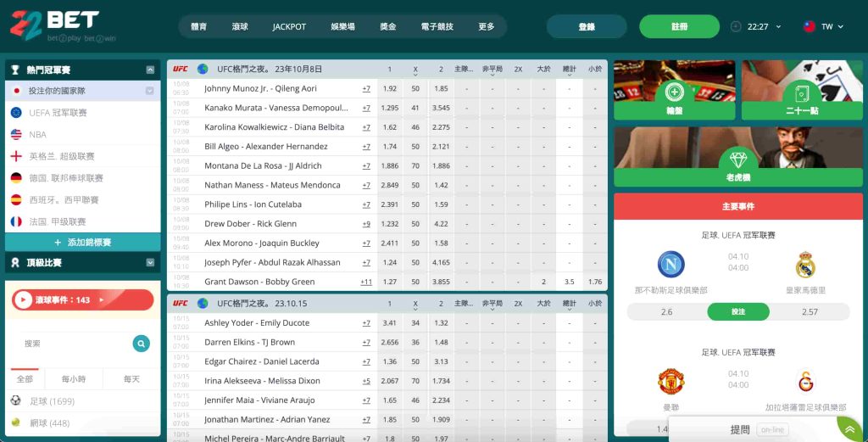This screenshot has height=442, width=868.
Task: Open the 滾球 menu
Action: tap(240, 26)
